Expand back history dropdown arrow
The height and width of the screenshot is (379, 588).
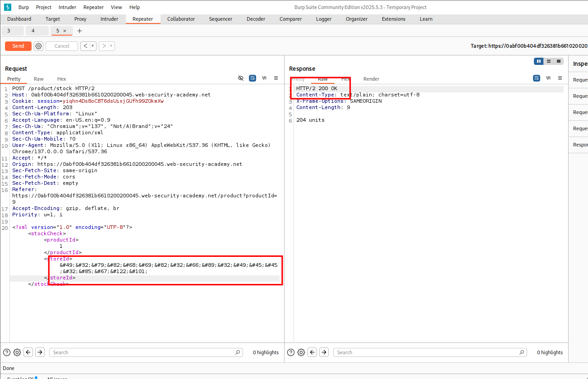(93, 46)
